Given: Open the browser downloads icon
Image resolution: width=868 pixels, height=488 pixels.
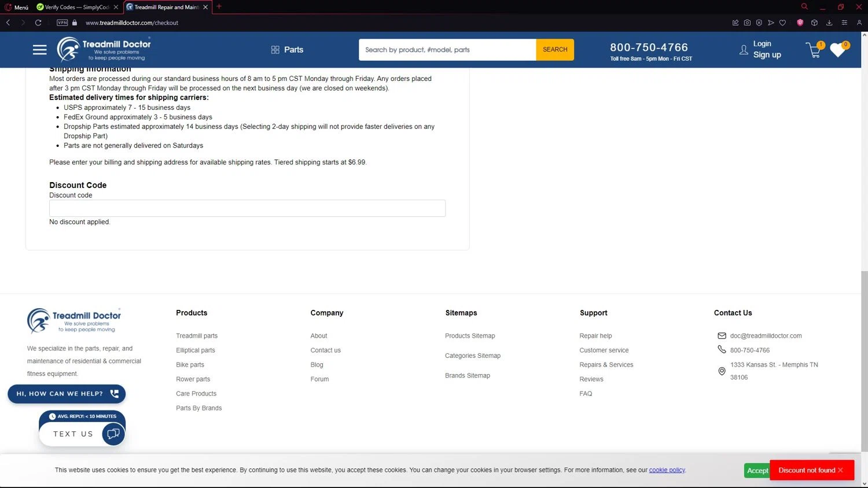Looking at the screenshot, I should (829, 23).
